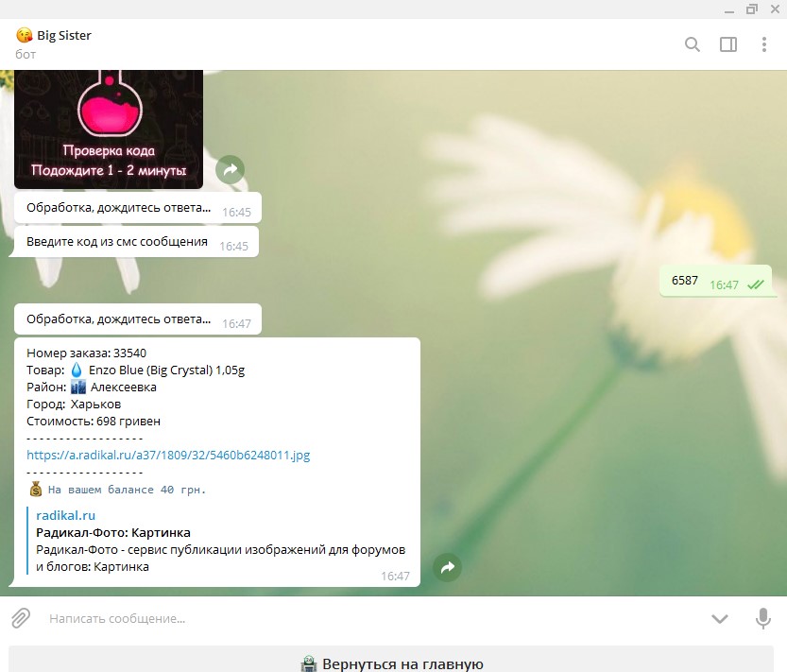This screenshot has width=787, height=672.
Task: Click the 'Радикал-Фото: Картинка' preview title
Action: click(112, 532)
